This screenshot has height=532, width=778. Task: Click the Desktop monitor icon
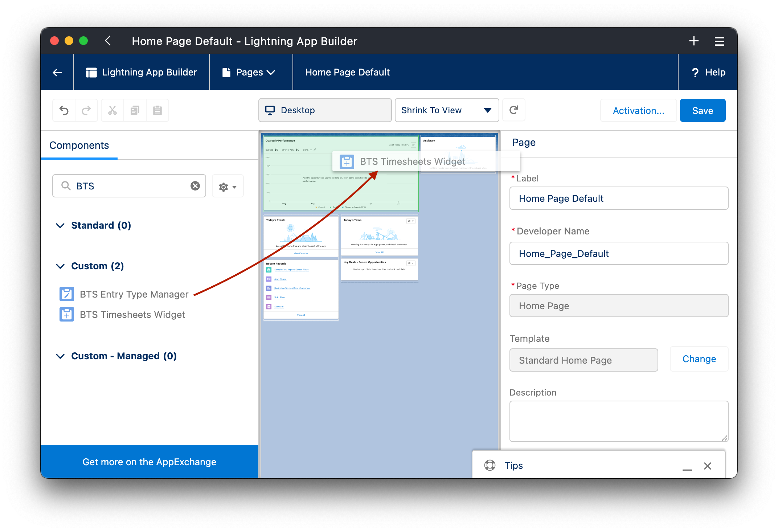tap(270, 110)
